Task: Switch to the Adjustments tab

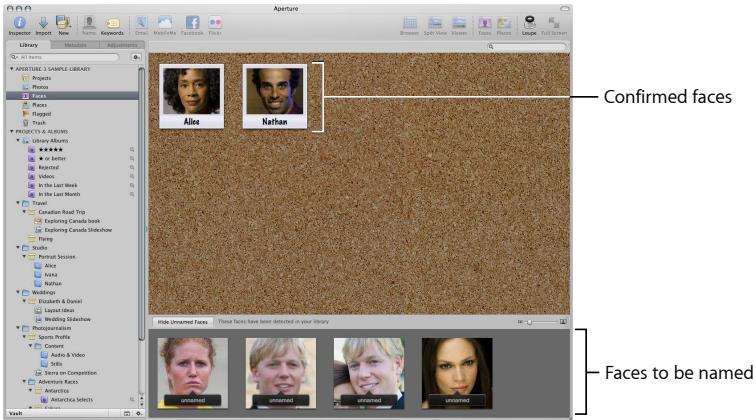Action: 122,45
